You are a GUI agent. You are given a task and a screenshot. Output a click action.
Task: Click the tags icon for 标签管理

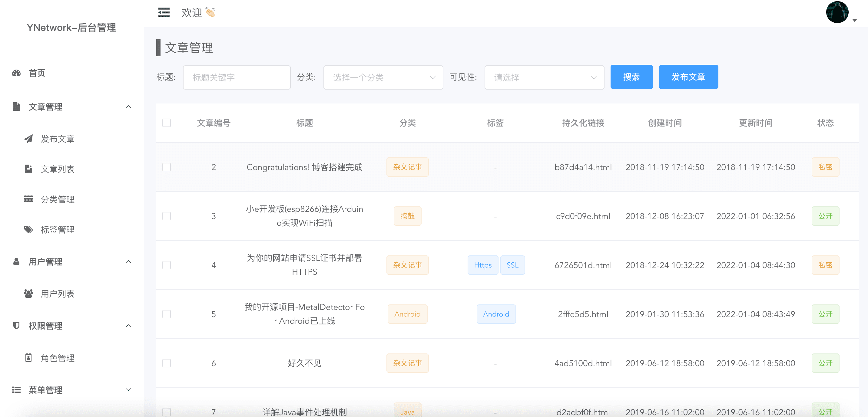tap(29, 230)
